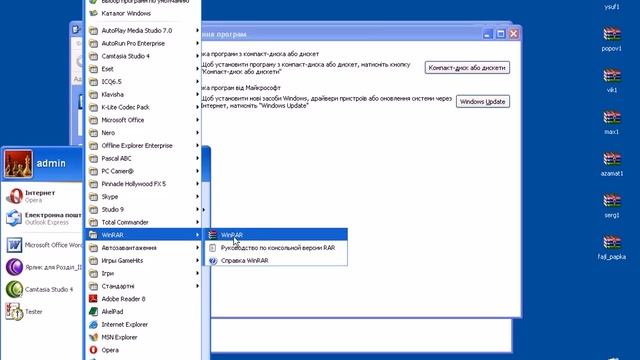Click the admin user picture
The height and width of the screenshot is (360, 640).
point(18,164)
